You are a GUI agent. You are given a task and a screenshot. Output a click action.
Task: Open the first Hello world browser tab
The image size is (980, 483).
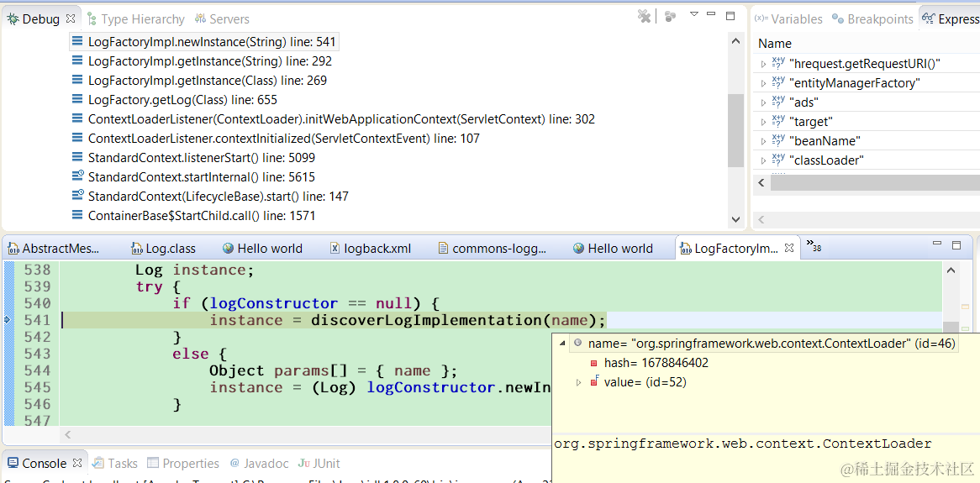click(x=262, y=249)
